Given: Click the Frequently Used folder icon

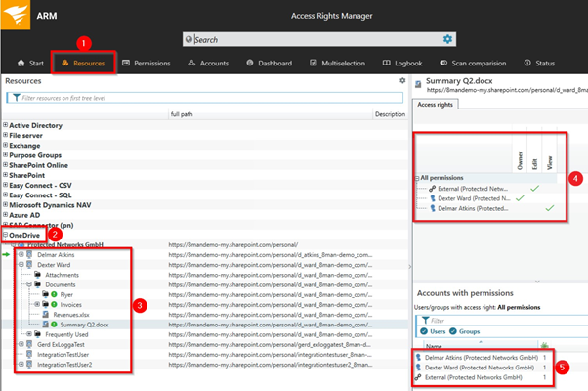Looking at the screenshot, I should [x=37, y=334].
